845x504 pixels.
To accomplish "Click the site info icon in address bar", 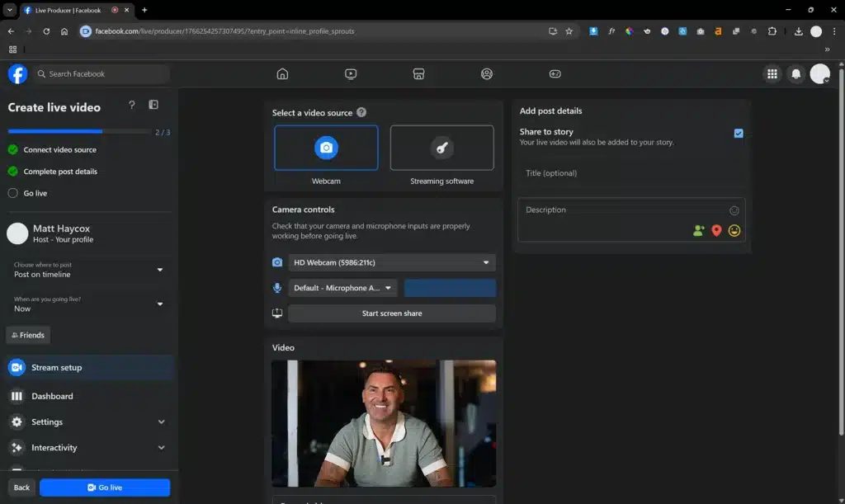I will (x=86, y=31).
